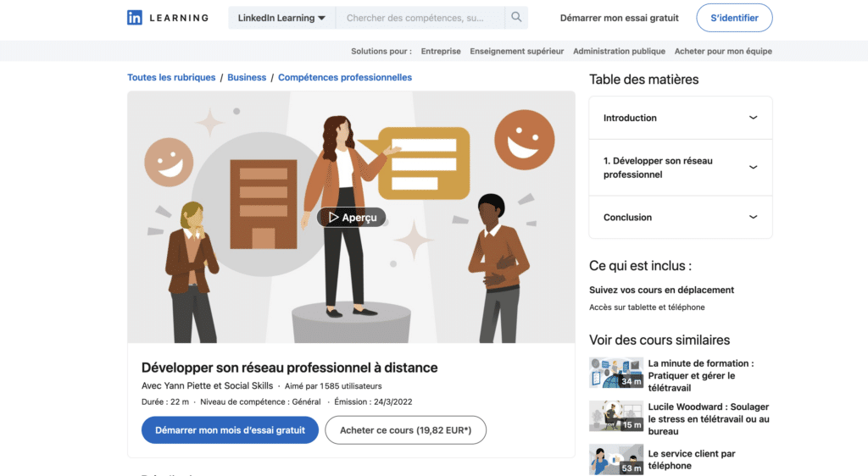Click the course title Développer son réseau professionnel à distance
This screenshot has height=476, width=868.
[290, 368]
